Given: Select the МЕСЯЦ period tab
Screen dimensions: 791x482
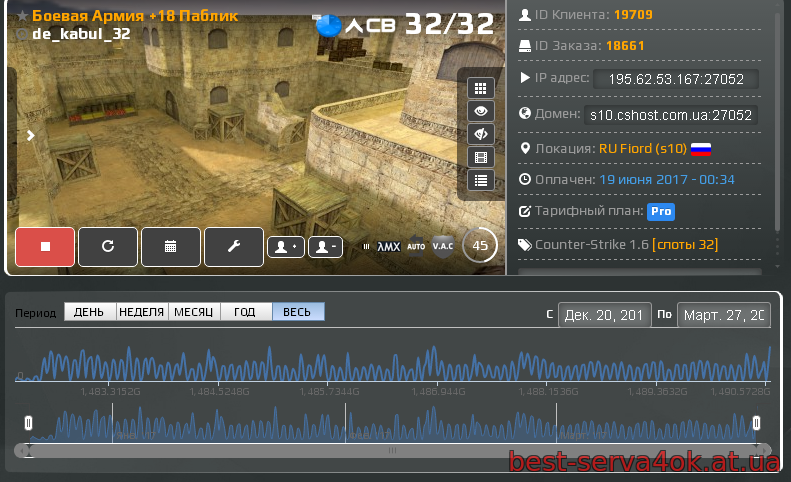Looking at the screenshot, I should 194,312.
